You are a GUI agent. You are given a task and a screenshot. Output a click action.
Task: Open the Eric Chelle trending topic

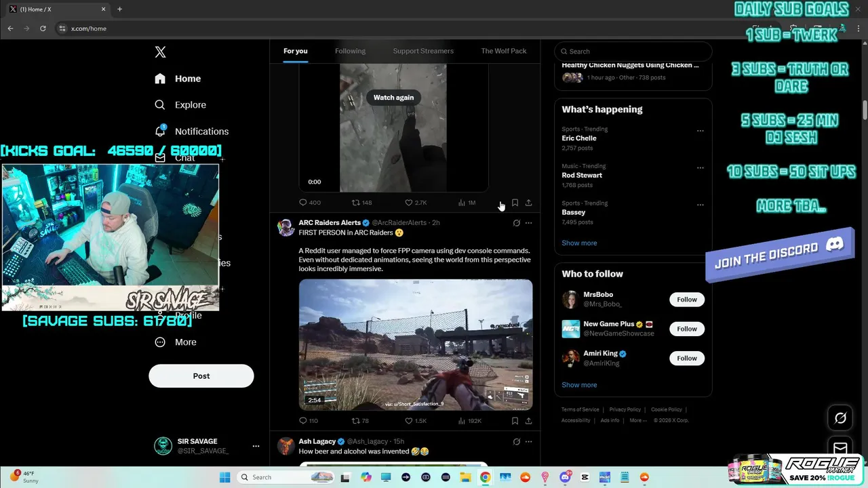579,138
